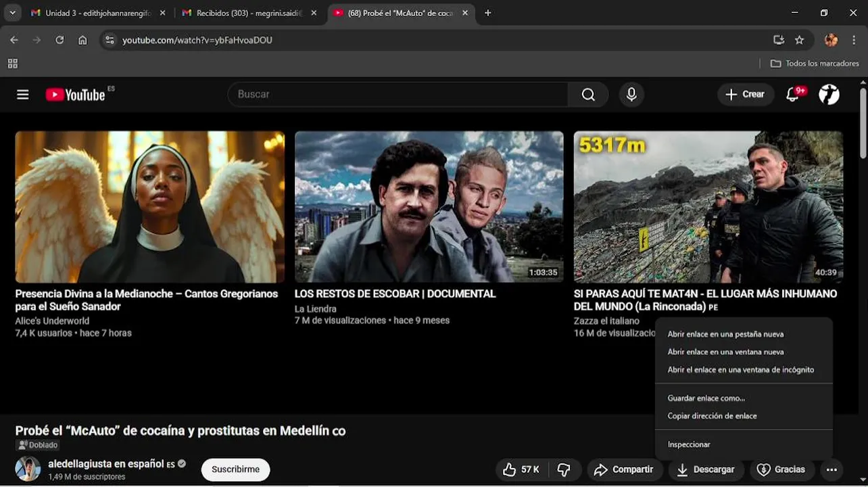
Task: Subscribe using the Suscribirme button
Action: tap(235, 469)
